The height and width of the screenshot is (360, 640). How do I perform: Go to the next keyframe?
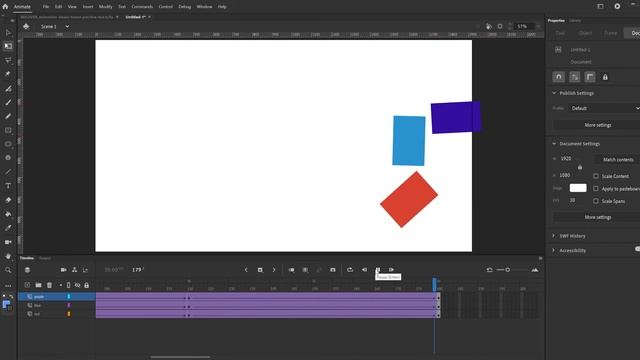[x=274, y=270]
